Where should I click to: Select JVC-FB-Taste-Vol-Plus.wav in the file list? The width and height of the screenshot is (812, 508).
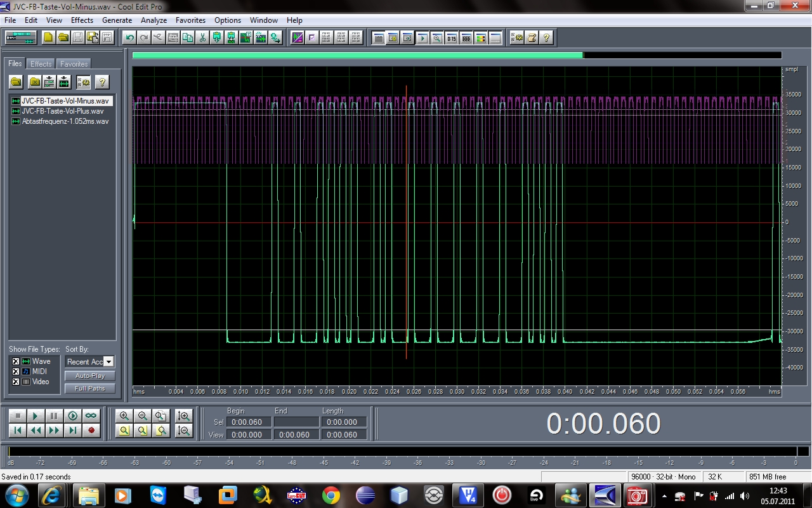(x=62, y=111)
